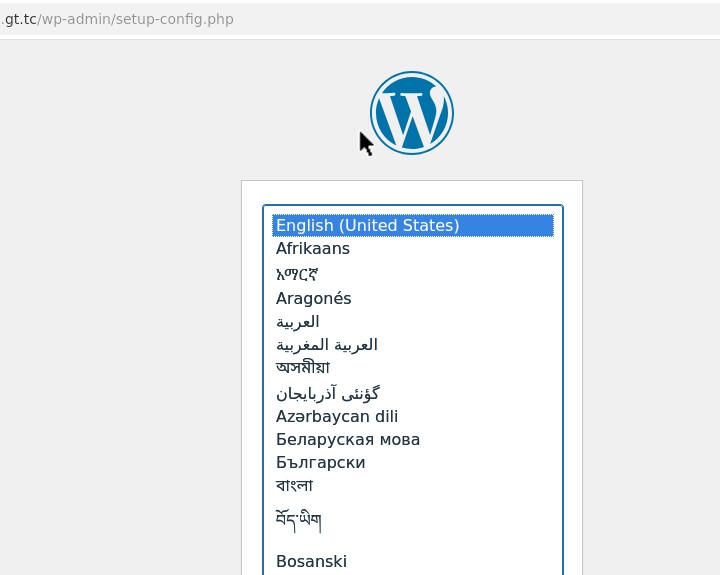Pick Aragonés in the language list
The width and height of the screenshot is (720, 575).
[x=314, y=298]
